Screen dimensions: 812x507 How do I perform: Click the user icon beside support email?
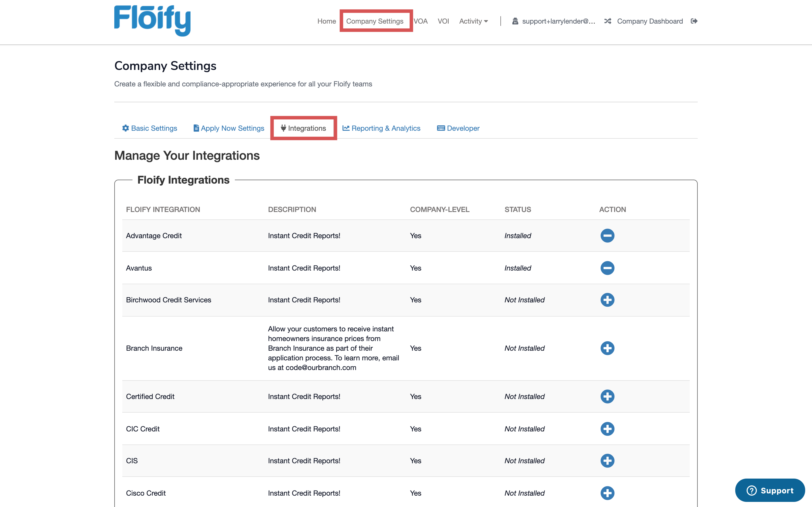click(x=515, y=21)
